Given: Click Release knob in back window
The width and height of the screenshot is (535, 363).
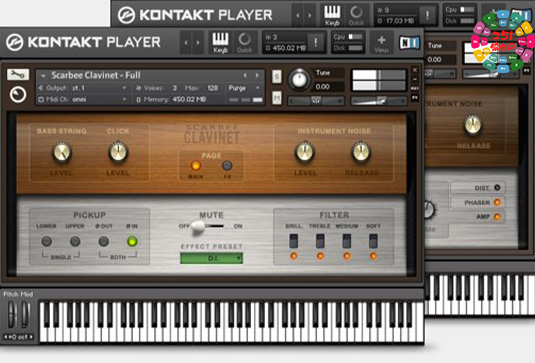Looking at the screenshot, I should (473, 125).
